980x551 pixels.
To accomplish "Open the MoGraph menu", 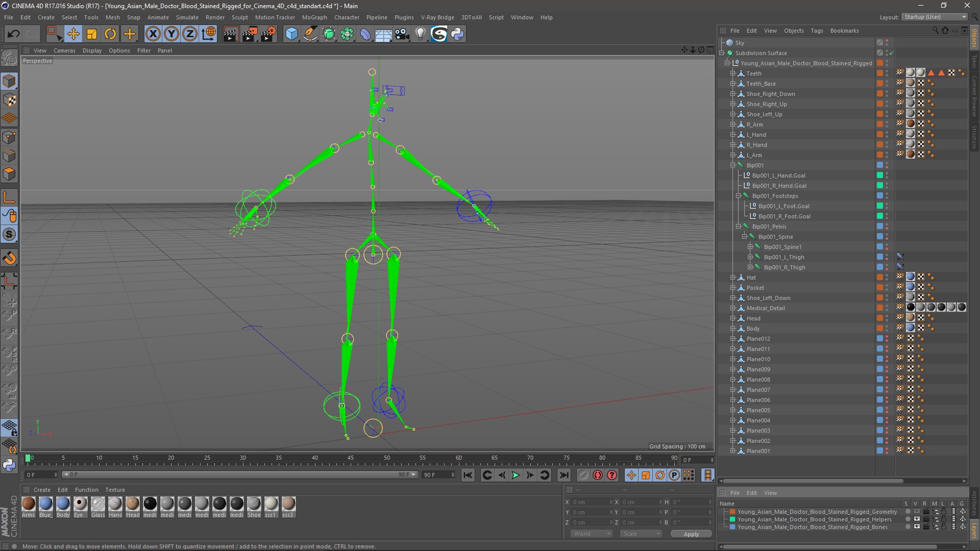I will click(314, 17).
